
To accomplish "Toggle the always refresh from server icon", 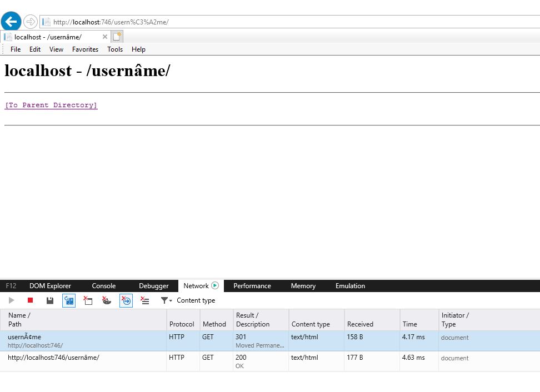I will pos(69,300).
